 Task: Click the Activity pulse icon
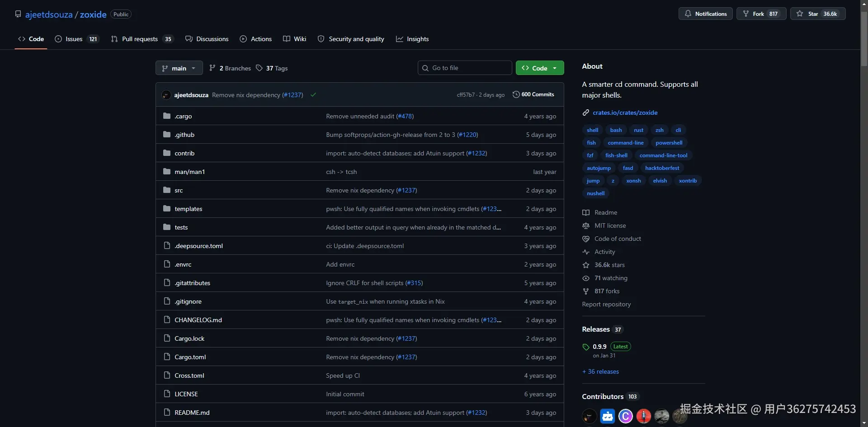[586, 252]
